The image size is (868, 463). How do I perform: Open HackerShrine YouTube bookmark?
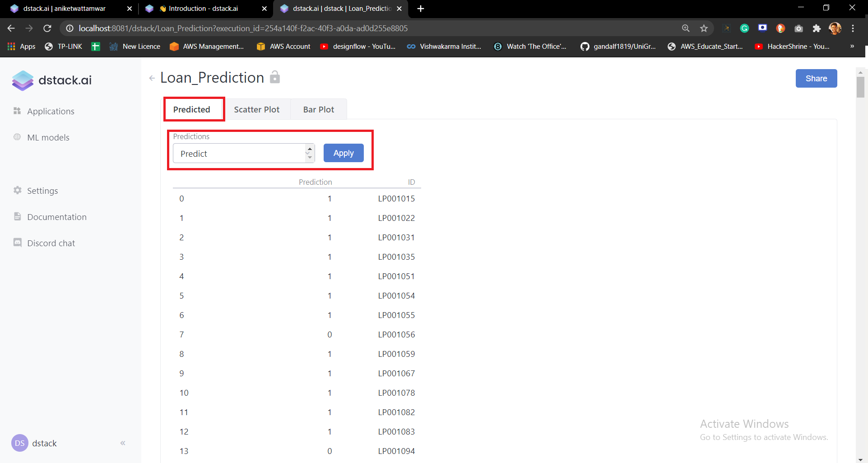(792, 47)
